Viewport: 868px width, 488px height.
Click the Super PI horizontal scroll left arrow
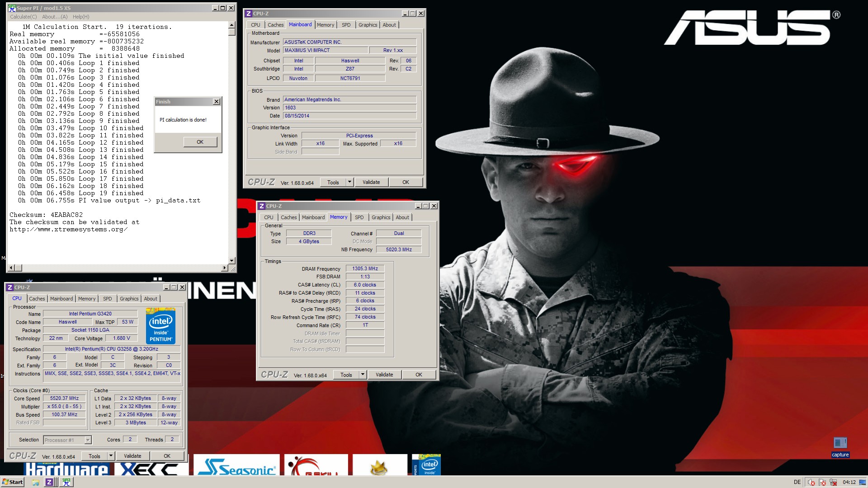click(x=12, y=268)
